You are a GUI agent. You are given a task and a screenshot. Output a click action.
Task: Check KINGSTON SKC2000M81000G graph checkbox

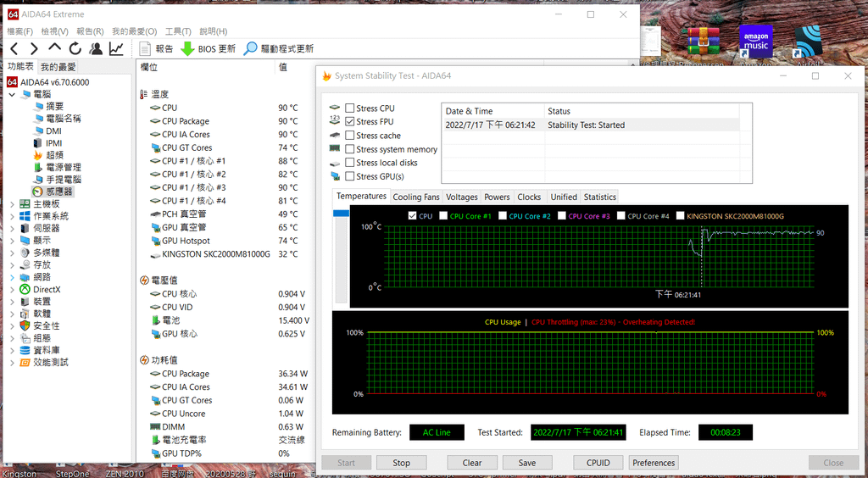[x=681, y=216]
